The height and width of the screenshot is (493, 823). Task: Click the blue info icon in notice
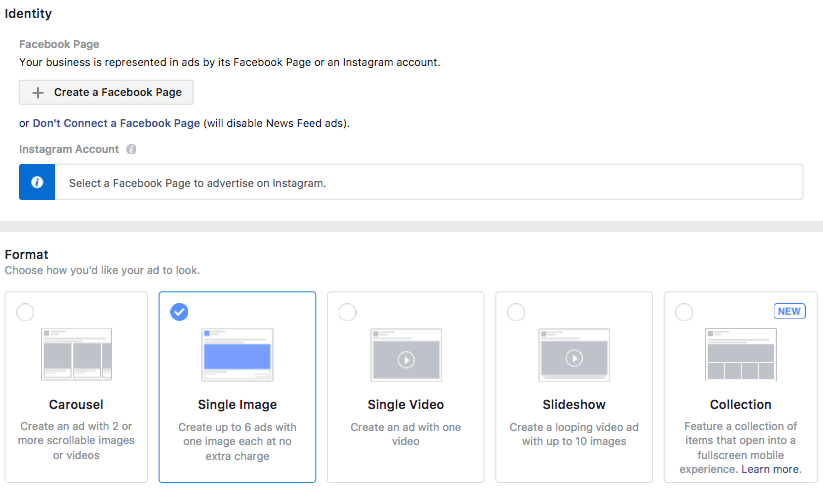tap(37, 183)
